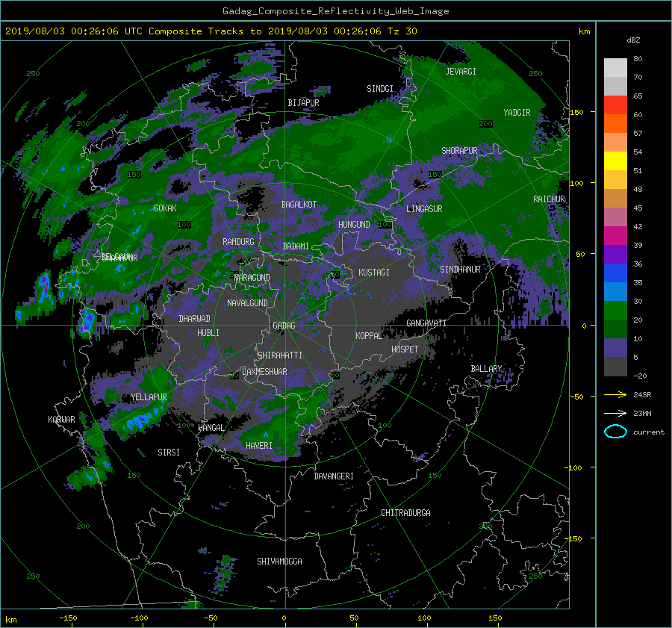
Task: Click the JEVARGI city label
Action: click(461, 72)
